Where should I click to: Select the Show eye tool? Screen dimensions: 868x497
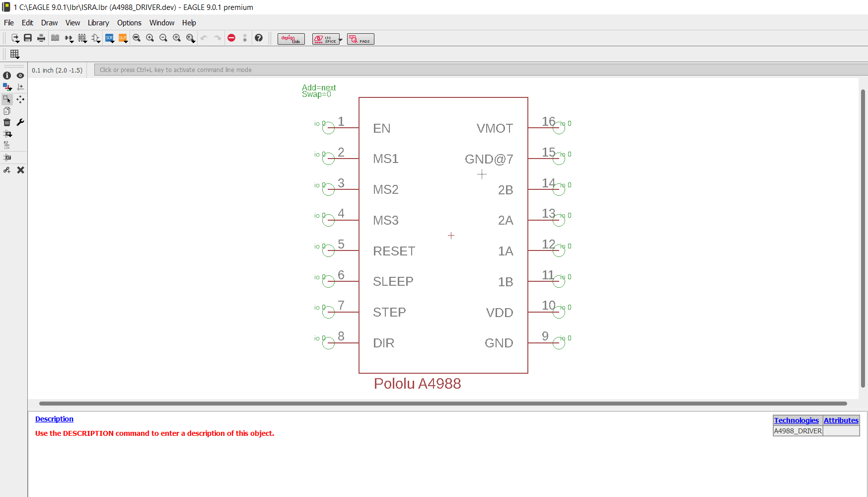pos(20,76)
